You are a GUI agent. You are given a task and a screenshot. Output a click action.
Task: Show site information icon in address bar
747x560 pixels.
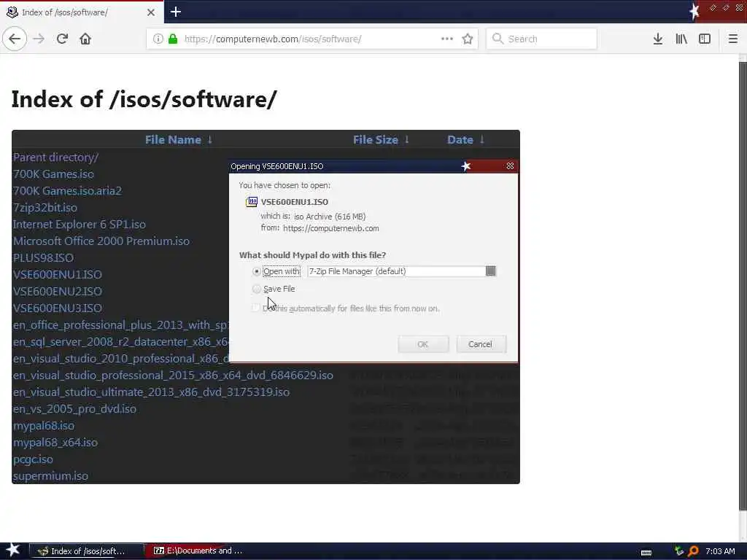click(158, 39)
